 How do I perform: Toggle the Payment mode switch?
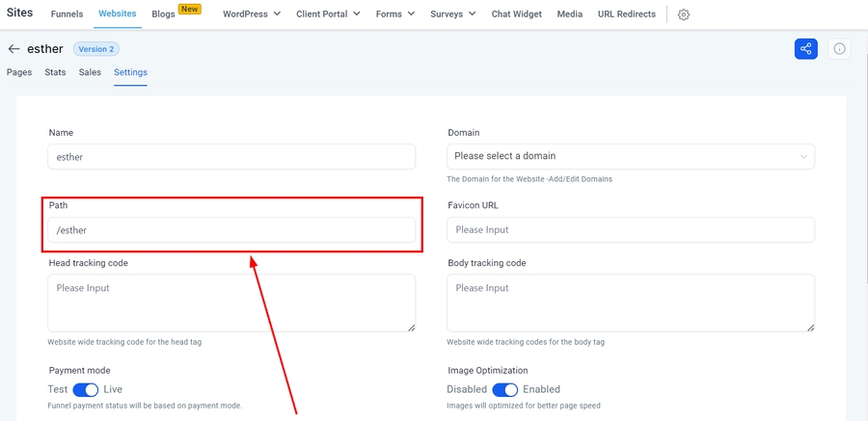coord(86,389)
